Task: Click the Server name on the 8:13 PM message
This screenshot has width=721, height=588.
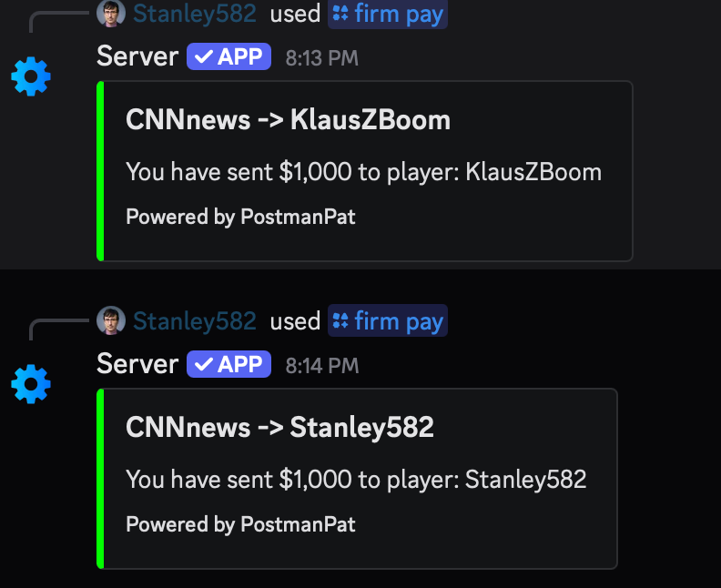Action: (x=137, y=56)
